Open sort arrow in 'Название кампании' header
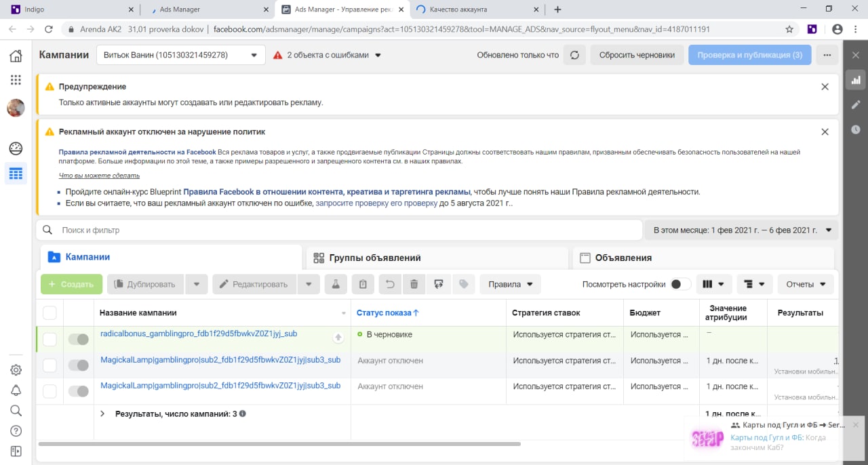The image size is (868, 465). click(x=344, y=313)
